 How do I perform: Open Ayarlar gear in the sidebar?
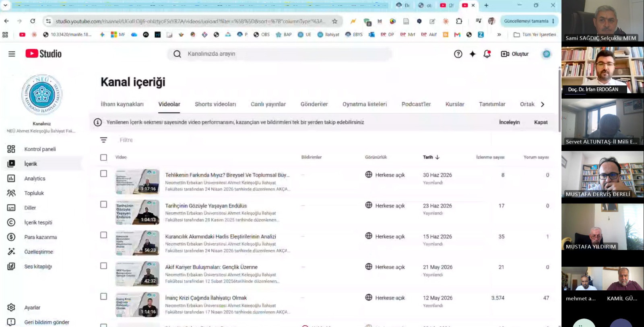click(11, 308)
